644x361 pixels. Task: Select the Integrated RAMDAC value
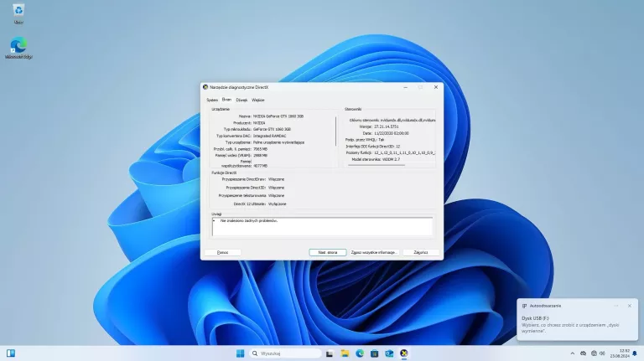tap(269, 136)
